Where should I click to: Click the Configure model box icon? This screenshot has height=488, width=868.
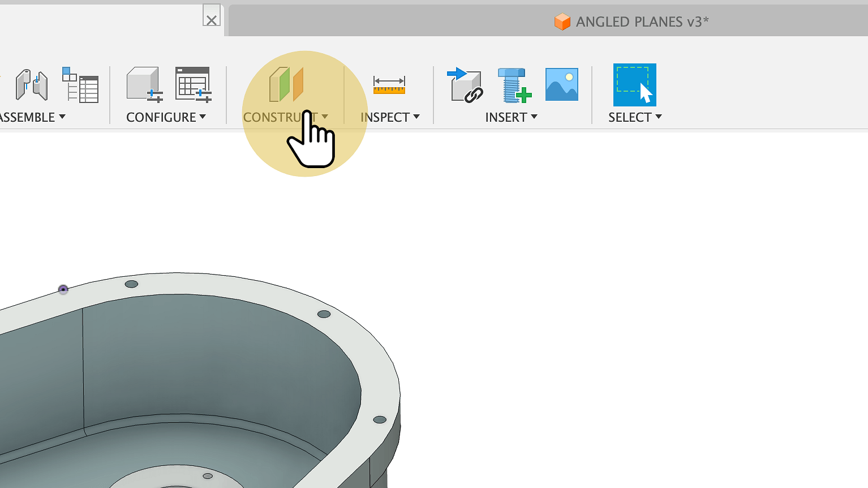pyautogui.click(x=145, y=85)
